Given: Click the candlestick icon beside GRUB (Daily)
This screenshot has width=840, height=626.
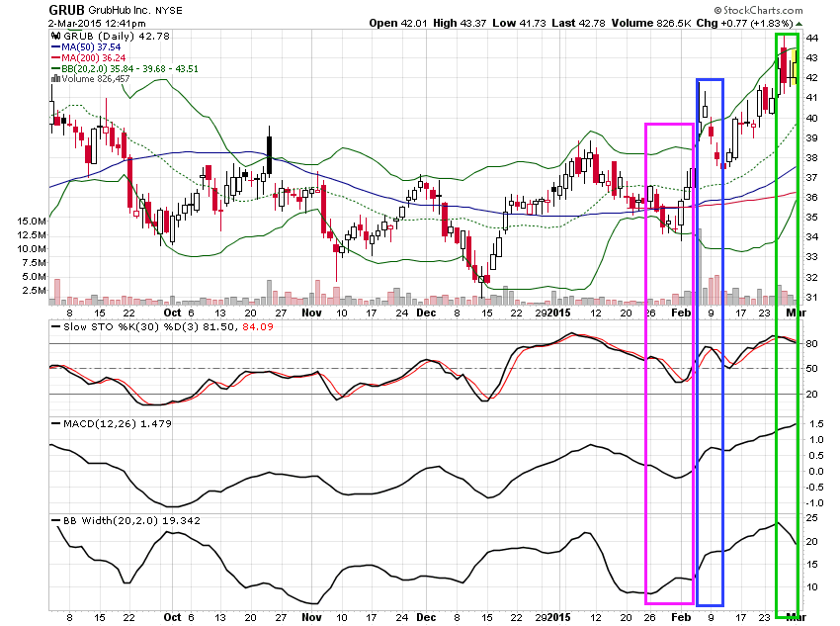Looking at the screenshot, I should click(x=55, y=36).
